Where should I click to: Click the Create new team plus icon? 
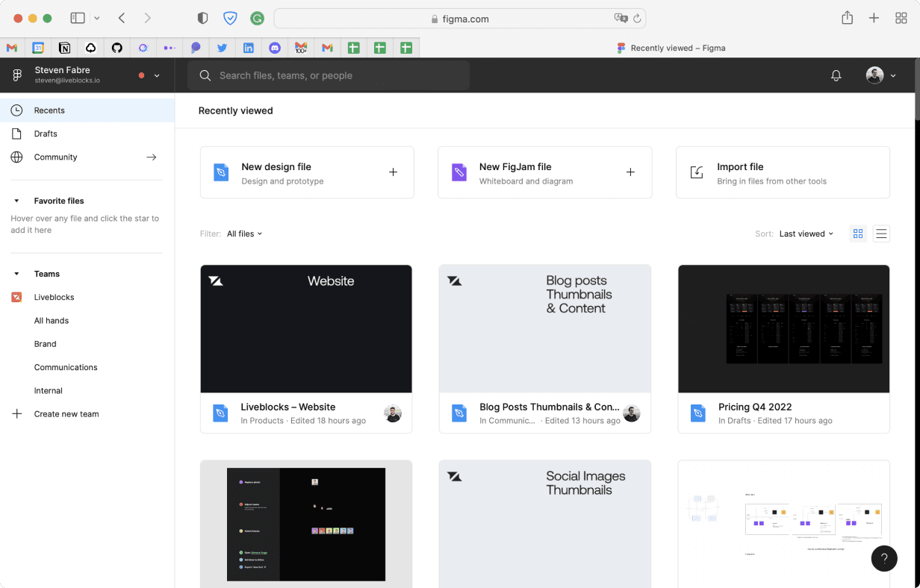tap(16, 413)
